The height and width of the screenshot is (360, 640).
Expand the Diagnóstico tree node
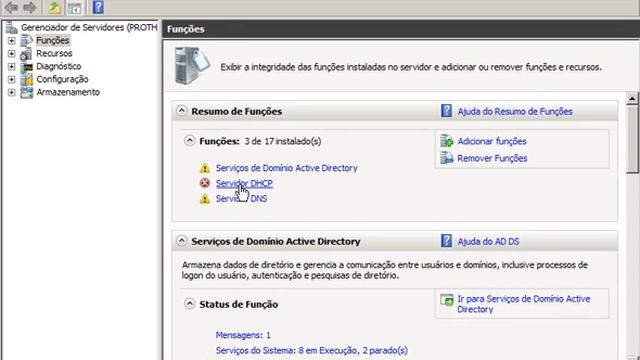tap(11, 67)
